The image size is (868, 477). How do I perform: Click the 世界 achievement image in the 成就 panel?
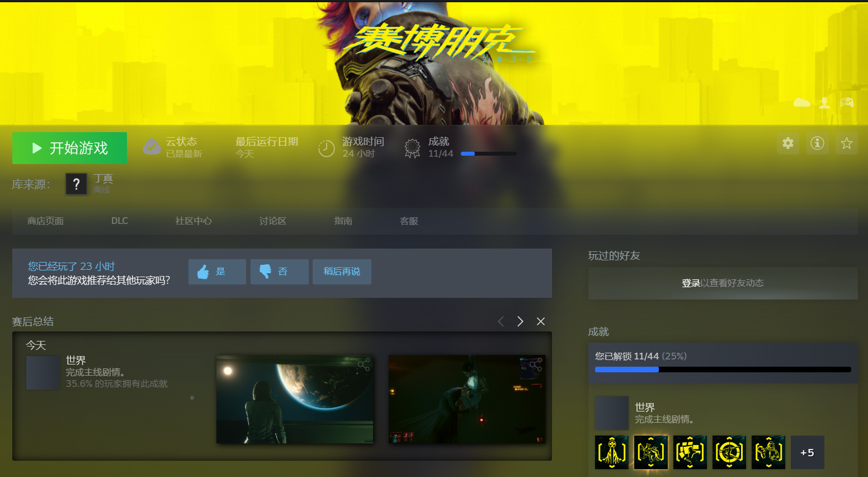pos(612,413)
